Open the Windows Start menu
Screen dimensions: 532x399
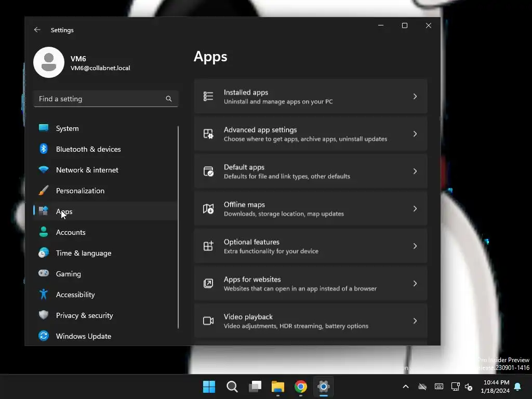(209, 387)
